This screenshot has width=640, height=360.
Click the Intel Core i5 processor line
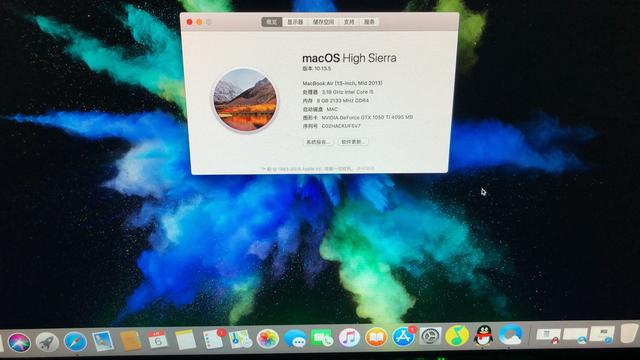click(338, 92)
